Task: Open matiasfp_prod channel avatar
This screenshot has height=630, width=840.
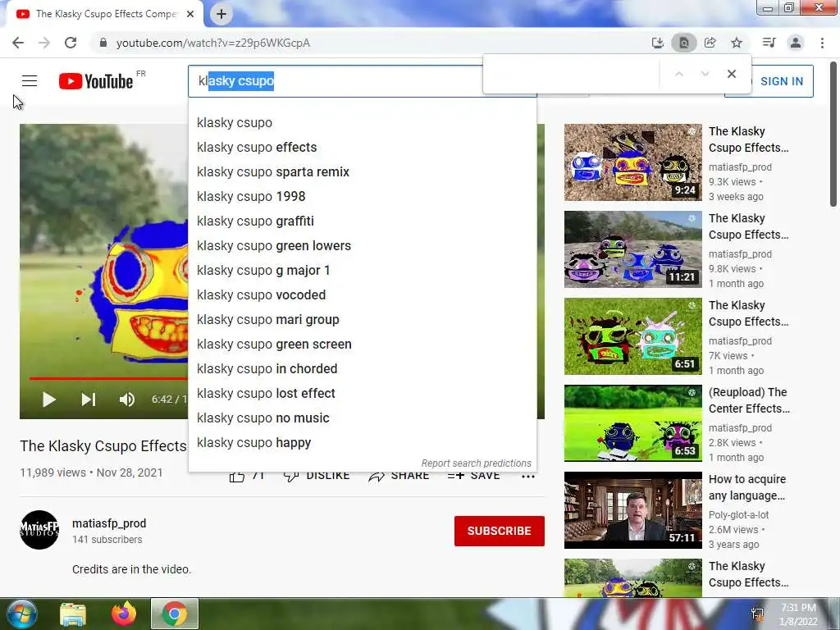Action: [x=39, y=530]
